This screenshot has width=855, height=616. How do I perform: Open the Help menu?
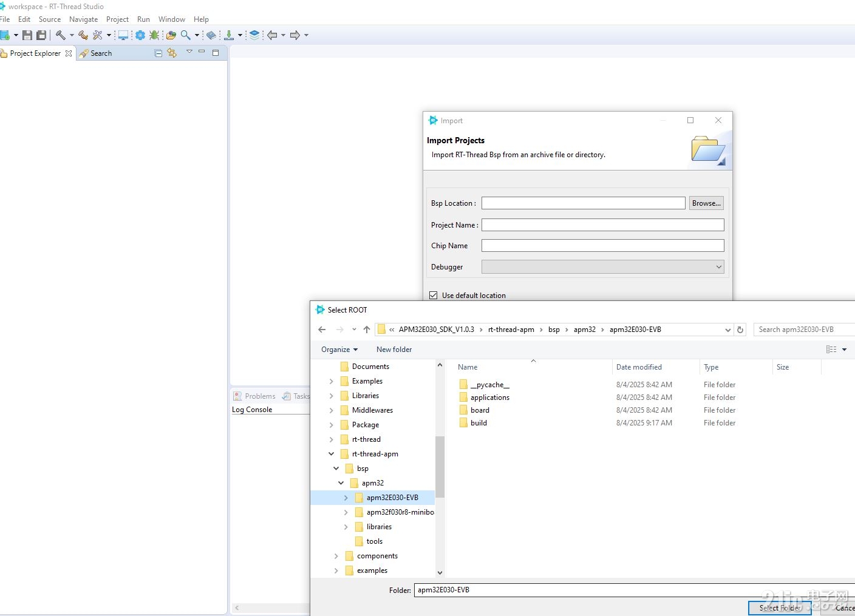201,19
